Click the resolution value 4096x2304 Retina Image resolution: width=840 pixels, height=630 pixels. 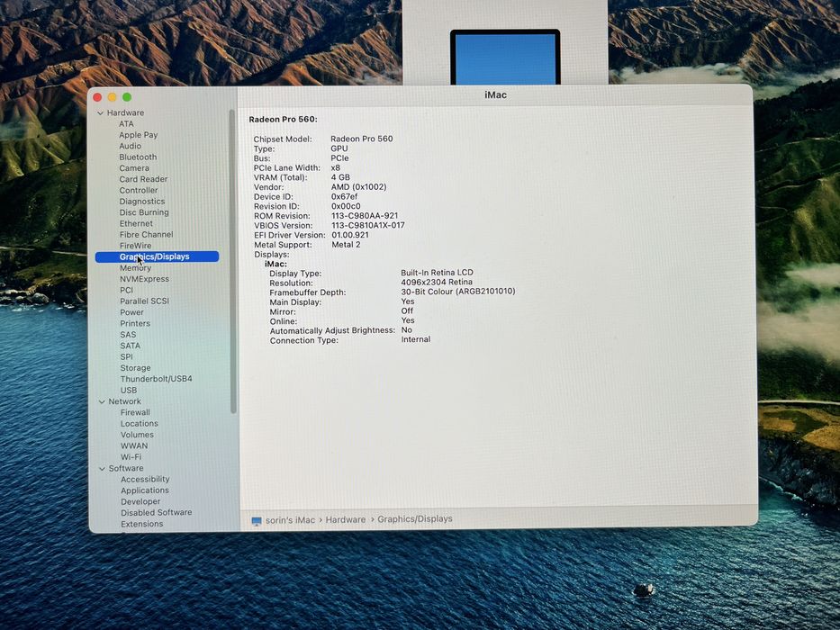437,282
